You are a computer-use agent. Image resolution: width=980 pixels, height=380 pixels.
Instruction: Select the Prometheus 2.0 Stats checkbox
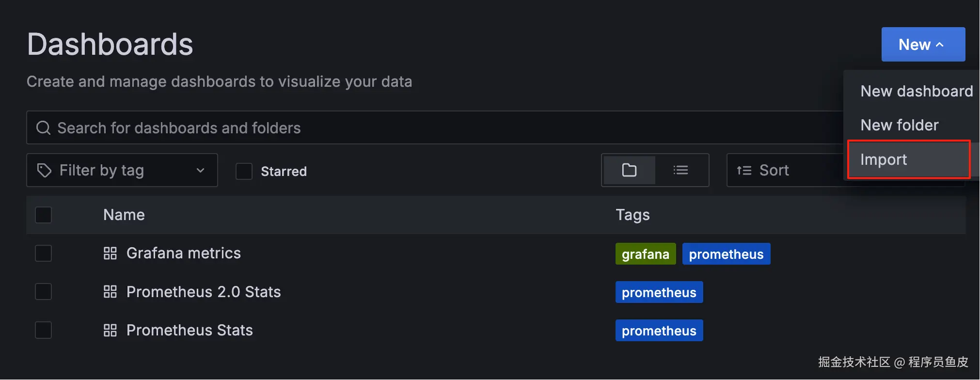coord(44,292)
